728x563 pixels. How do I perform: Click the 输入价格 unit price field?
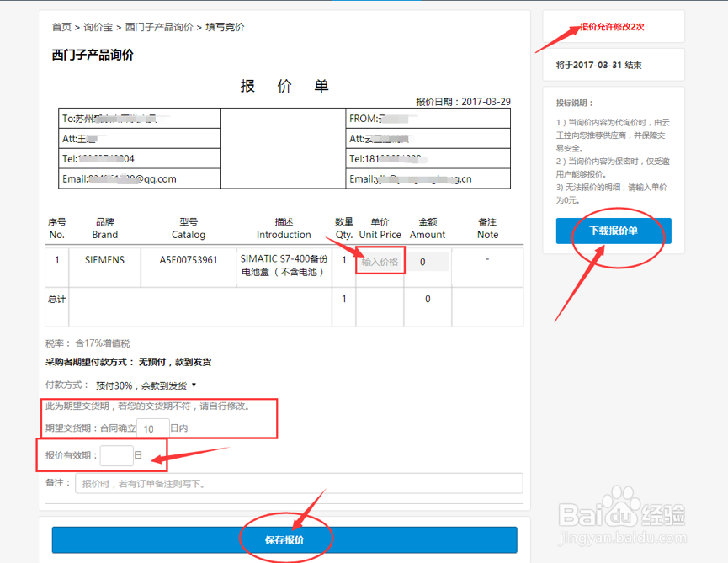click(x=380, y=261)
